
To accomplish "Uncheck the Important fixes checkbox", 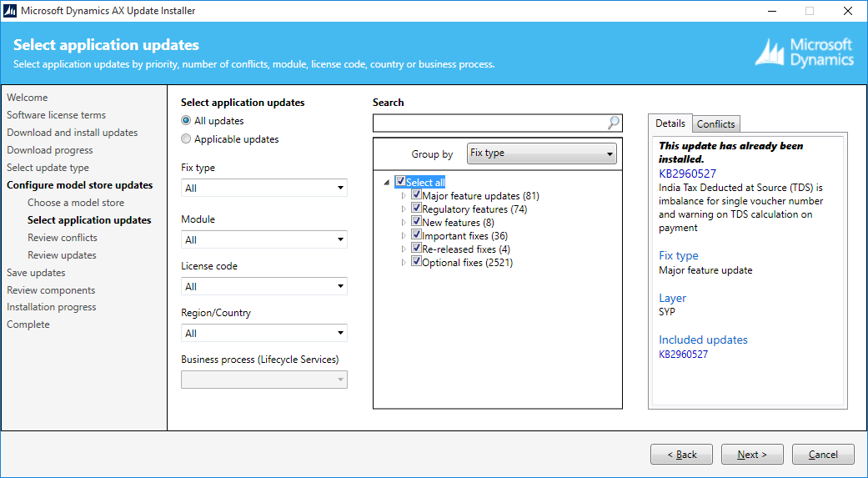I will 416,235.
